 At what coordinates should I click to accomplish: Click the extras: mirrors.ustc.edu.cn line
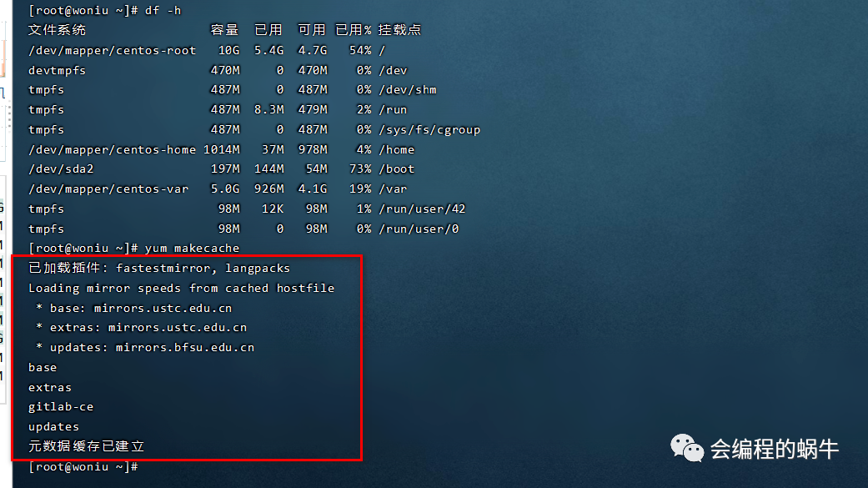click(x=141, y=327)
